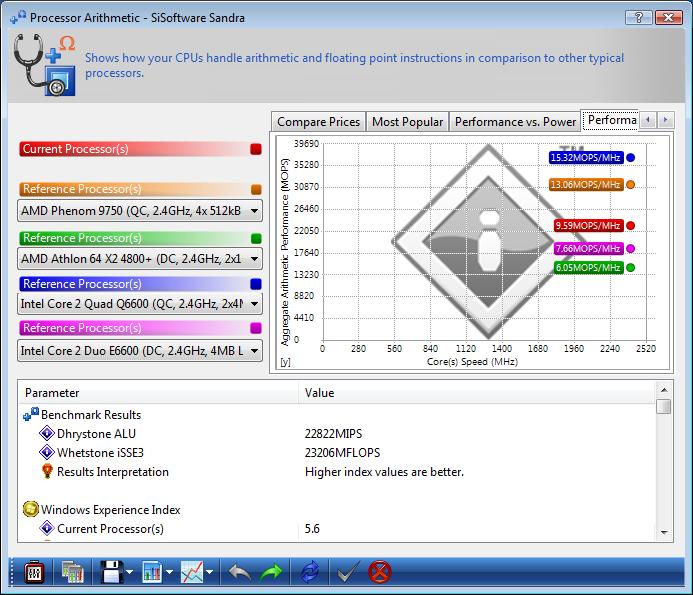Click the copy results toolbar icon
This screenshot has height=595, width=693.
coord(72,573)
